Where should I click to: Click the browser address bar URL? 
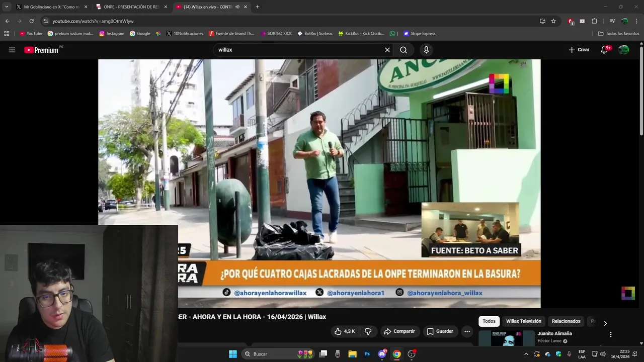pyautogui.click(x=93, y=21)
